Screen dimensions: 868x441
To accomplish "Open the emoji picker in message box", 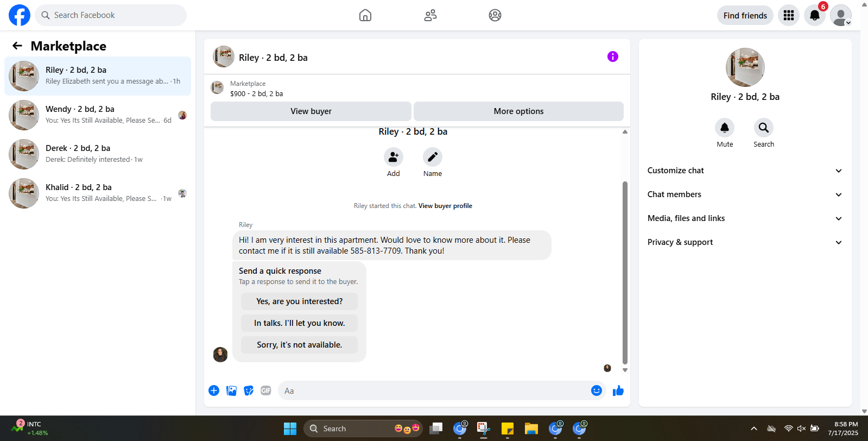I will tap(597, 390).
